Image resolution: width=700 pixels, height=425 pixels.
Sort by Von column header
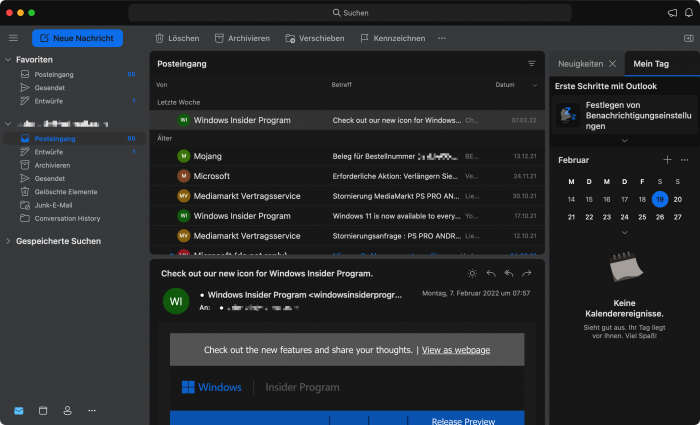(x=162, y=85)
